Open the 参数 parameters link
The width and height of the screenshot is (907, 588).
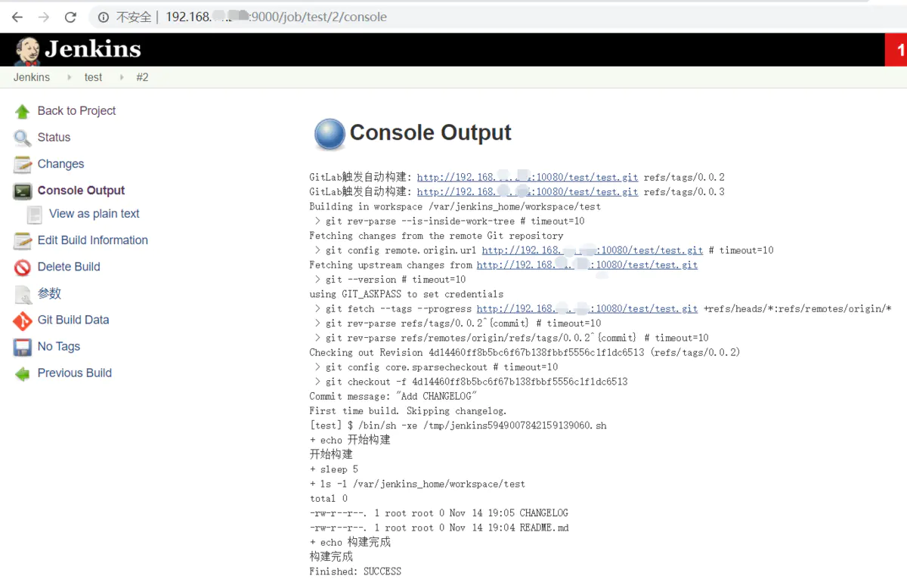[x=49, y=293]
